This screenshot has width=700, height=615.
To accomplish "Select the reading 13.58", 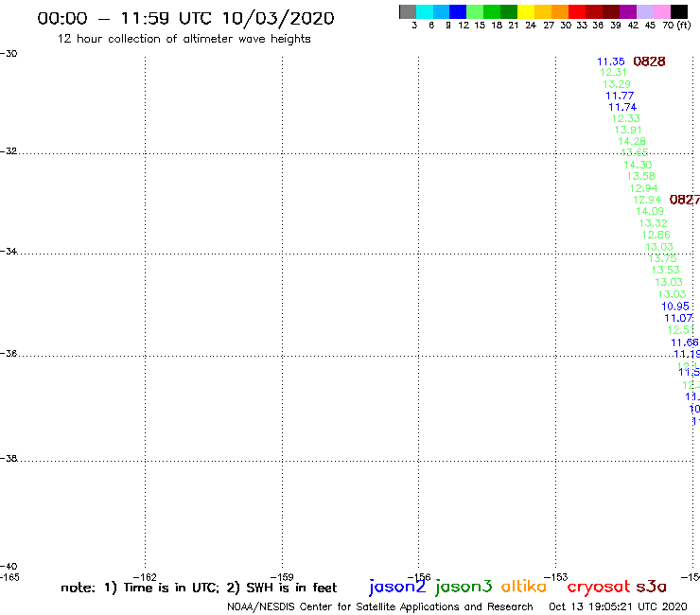I will pos(641,176).
